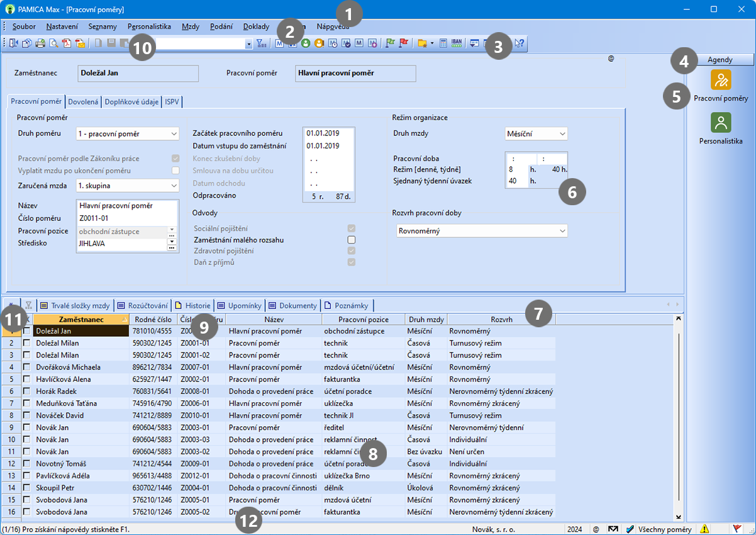Click the leftmost exit-door toolbar icon
Screen dimensions: 756x535
point(14,43)
